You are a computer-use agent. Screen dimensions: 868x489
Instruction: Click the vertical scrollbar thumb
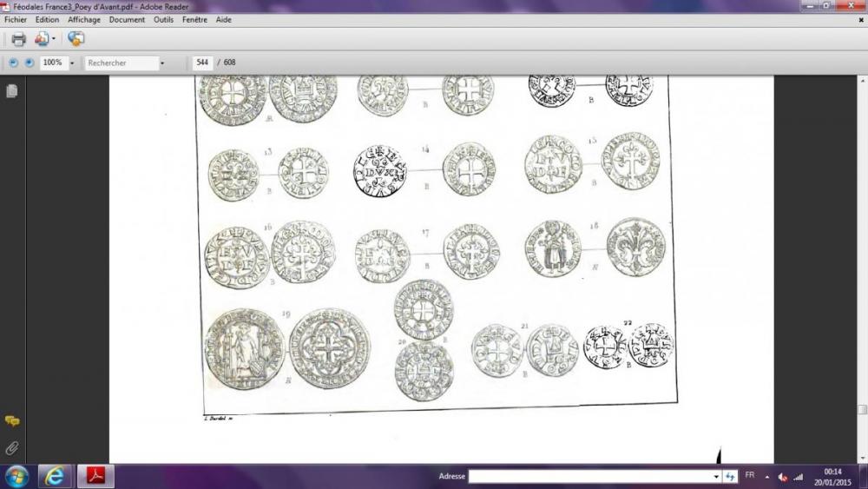point(862,410)
